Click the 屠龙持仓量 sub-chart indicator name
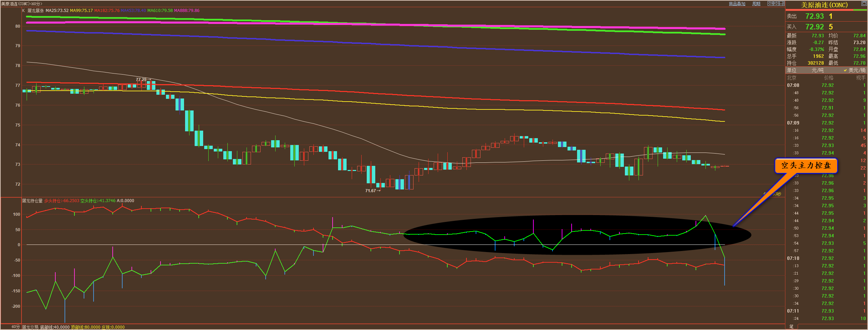This screenshot has height=330, width=868. (x=32, y=201)
